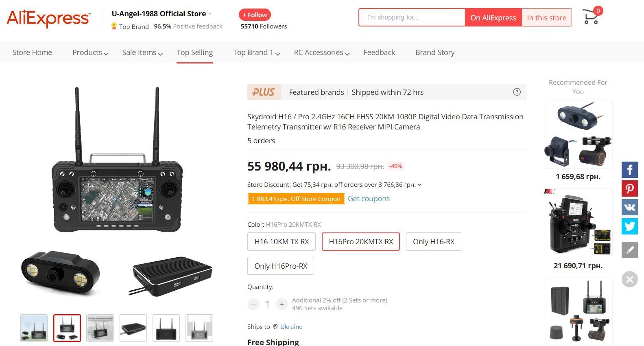Open the Brand Story tab
Image resolution: width=644 pixels, height=346 pixels.
point(435,53)
